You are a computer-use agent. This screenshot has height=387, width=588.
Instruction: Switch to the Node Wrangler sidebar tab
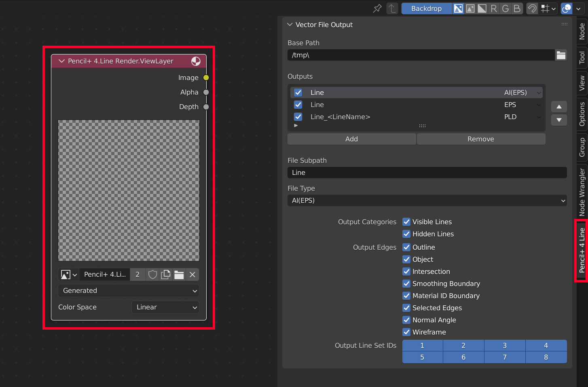click(x=582, y=192)
